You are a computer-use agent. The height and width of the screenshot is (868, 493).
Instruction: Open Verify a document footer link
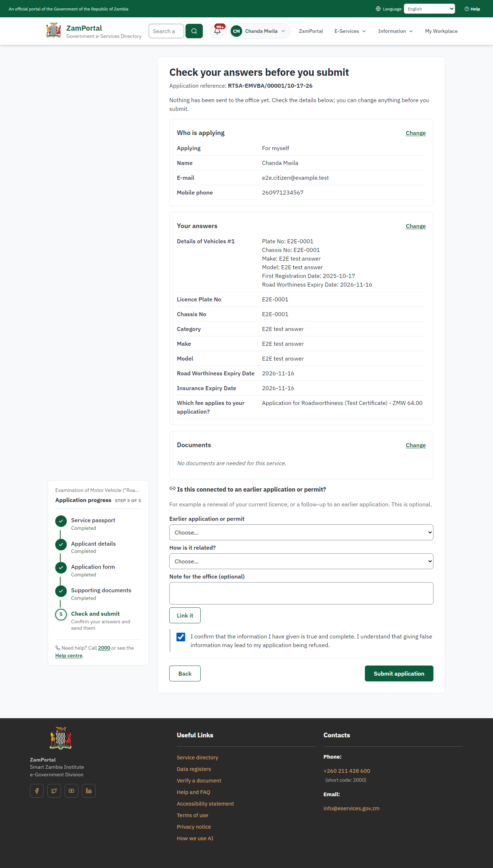pos(199,780)
